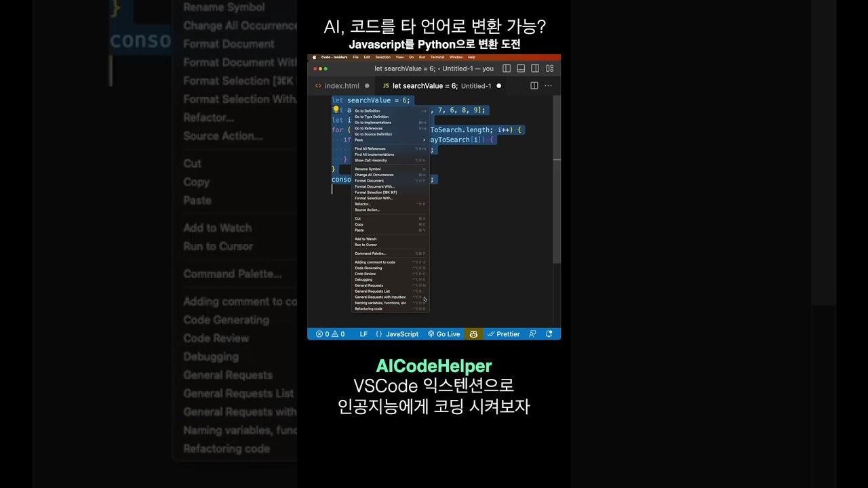The image size is (868, 488).
Task: Choose Go to Type Definition
Action: [x=390, y=117]
